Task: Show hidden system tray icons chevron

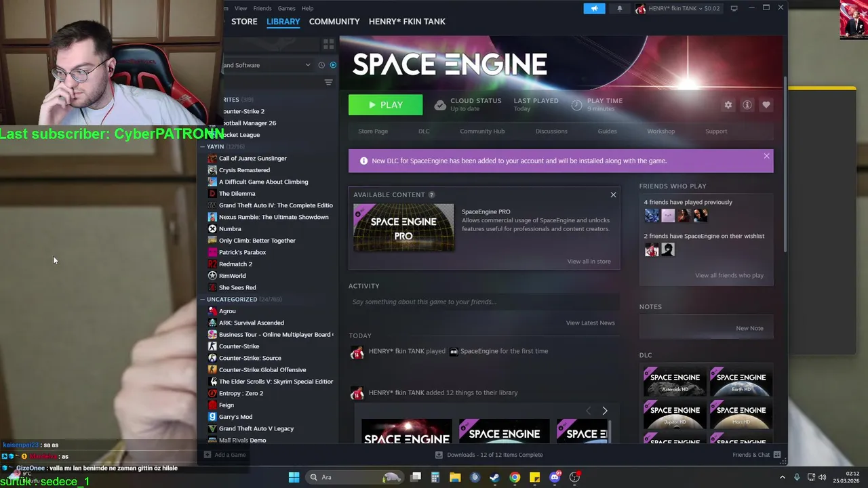Action: pos(782,477)
